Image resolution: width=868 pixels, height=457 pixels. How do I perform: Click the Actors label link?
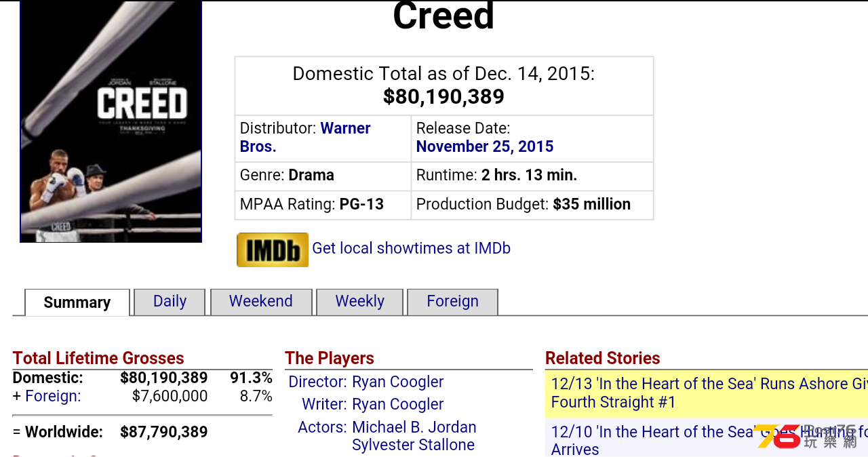[x=322, y=427]
